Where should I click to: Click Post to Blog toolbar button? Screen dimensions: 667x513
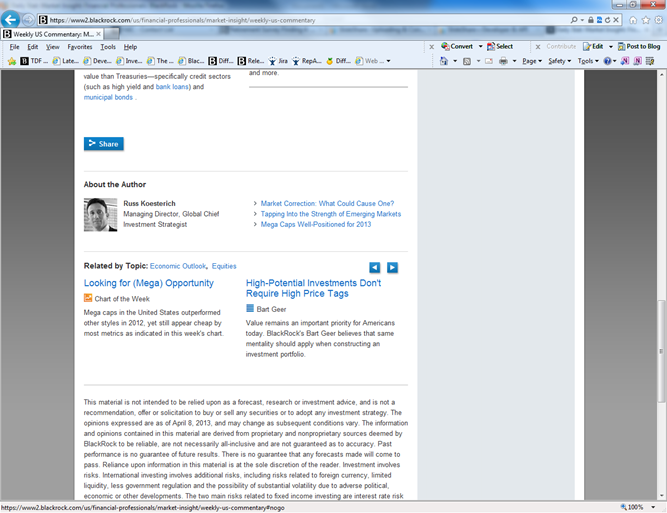pyautogui.click(x=639, y=46)
